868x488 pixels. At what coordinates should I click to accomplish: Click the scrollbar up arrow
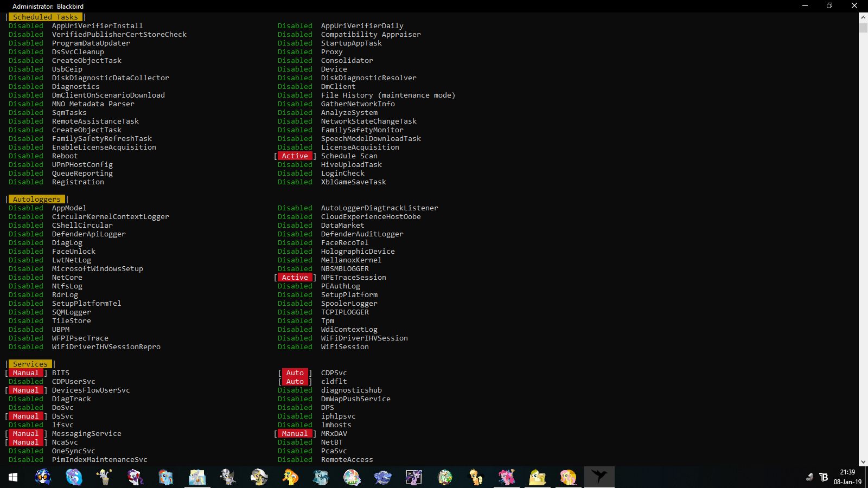pyautogui.click(x=863, y=17)
